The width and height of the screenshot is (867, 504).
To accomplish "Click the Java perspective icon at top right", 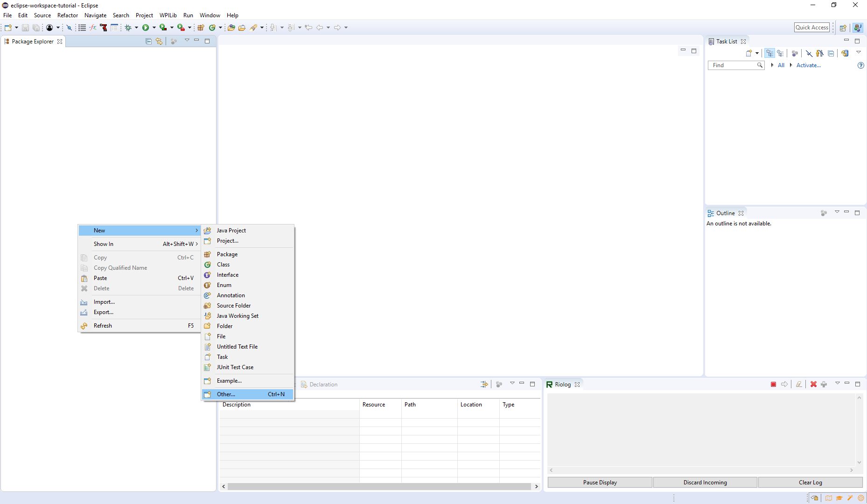I will click(859, 28).
